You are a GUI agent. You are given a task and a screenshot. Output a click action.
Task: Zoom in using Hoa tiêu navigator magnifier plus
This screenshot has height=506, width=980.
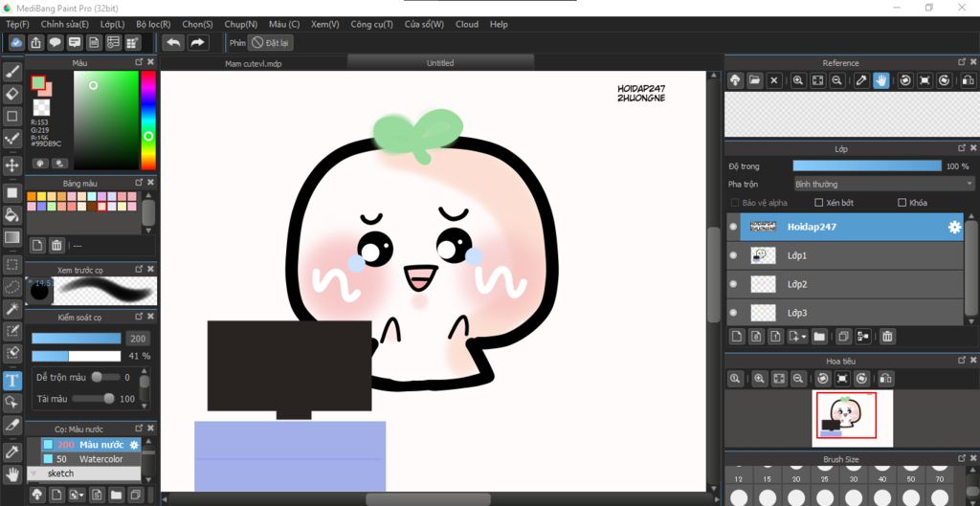tap(759, 379)
